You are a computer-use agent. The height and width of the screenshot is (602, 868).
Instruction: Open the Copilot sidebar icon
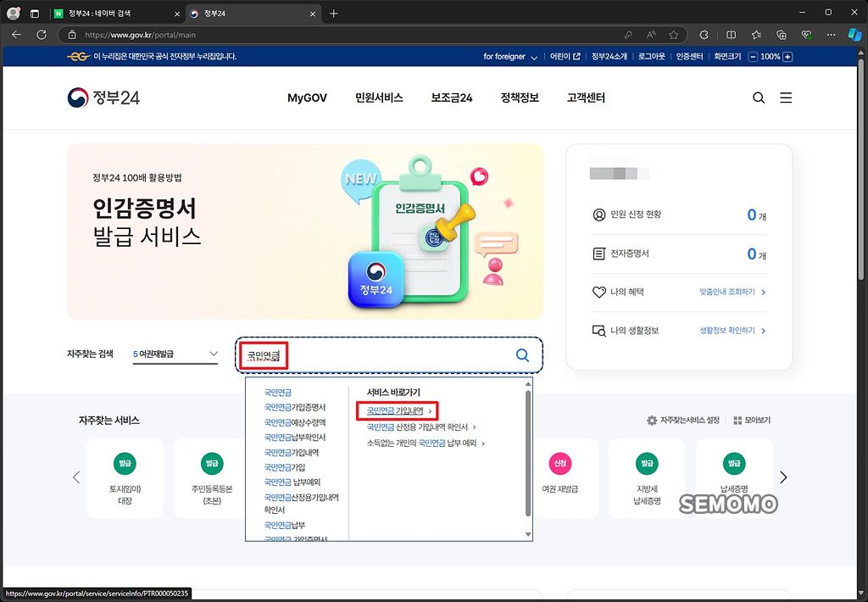pos(854,34)
